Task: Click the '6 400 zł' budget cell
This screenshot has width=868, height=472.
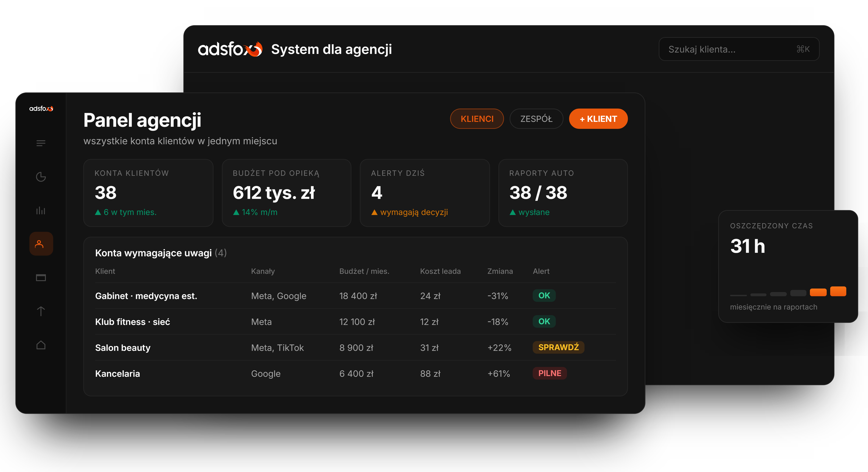Action: [356, 374]
